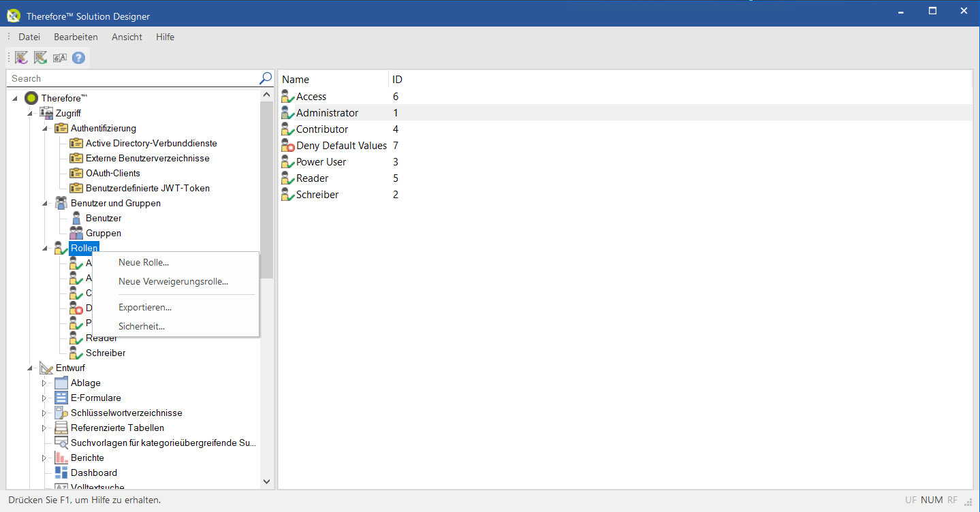Screen dimensions: 980x512
Task: Select the Dashboard icon under Entwurf
Action: click(61, 473)
